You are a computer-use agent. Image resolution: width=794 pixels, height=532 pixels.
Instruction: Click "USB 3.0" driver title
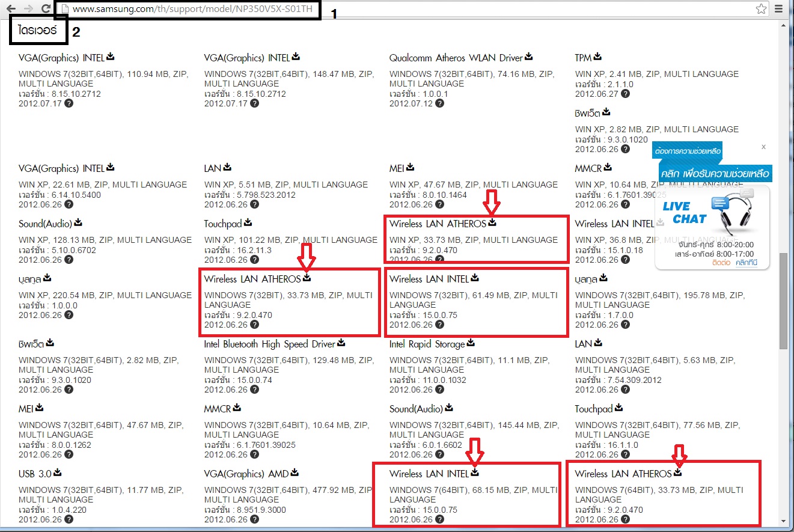[35, 474]
